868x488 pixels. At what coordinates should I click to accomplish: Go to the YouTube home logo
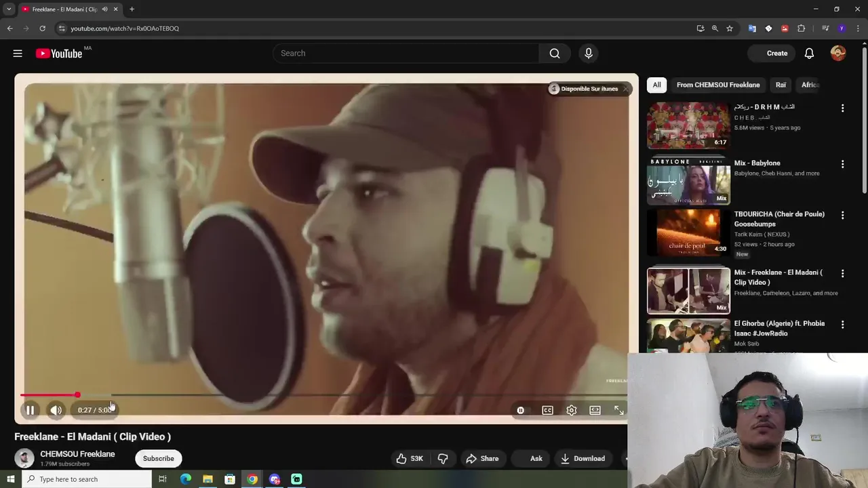click(x=59, y=54)
